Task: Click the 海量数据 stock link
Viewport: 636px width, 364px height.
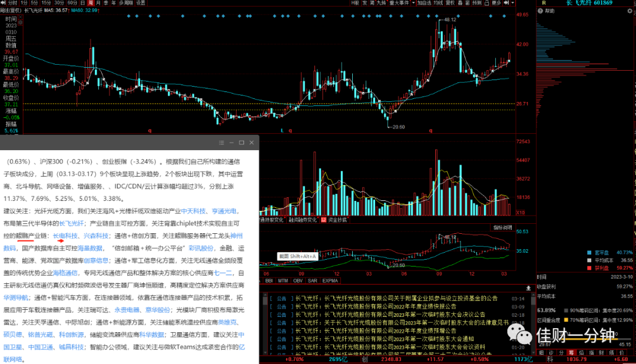Action: [90, 248]
